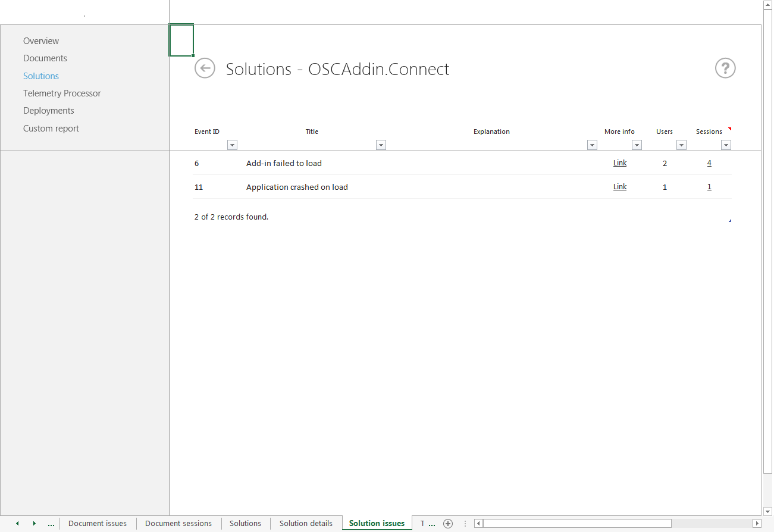Open the red comment indicator on Sessions header
Viewport: 774px width, 532px height.
[730, 129]
